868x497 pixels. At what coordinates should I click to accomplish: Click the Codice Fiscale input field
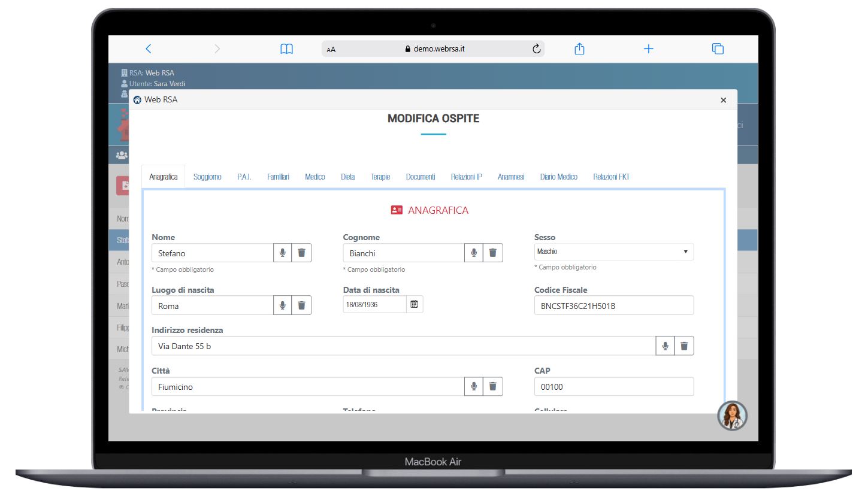click(613, 305)
